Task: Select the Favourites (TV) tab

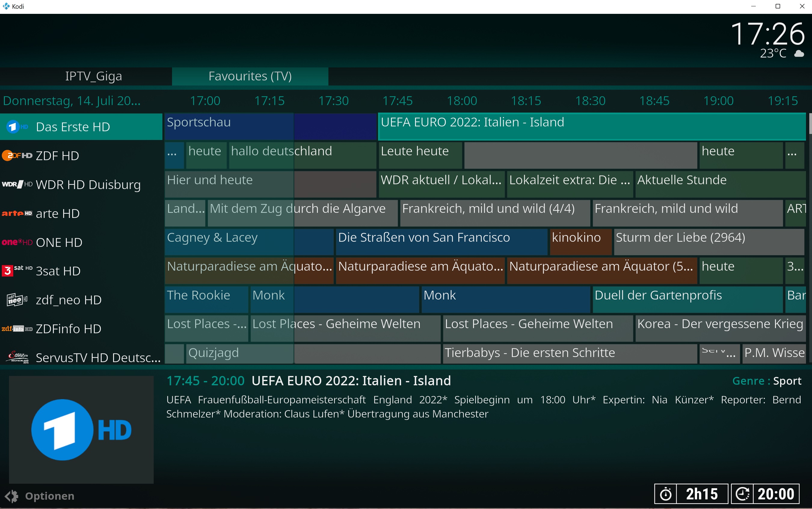Action: tap(250, 76)
